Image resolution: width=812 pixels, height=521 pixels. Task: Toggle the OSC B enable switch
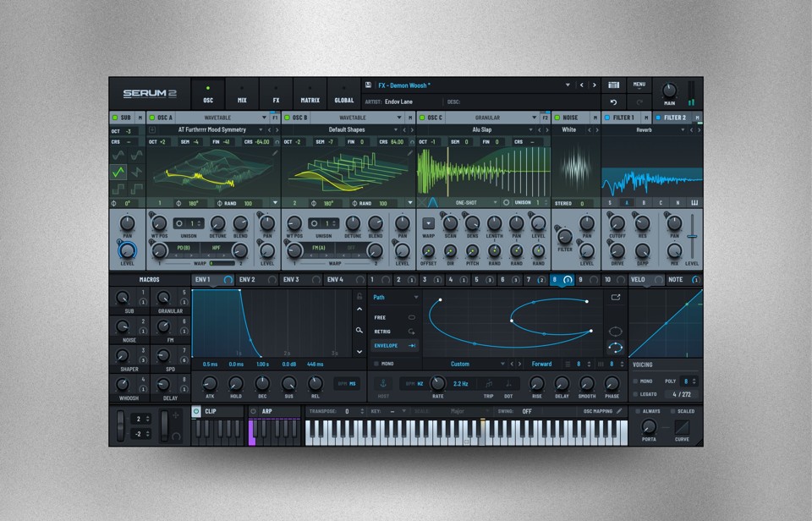(287, 118)
